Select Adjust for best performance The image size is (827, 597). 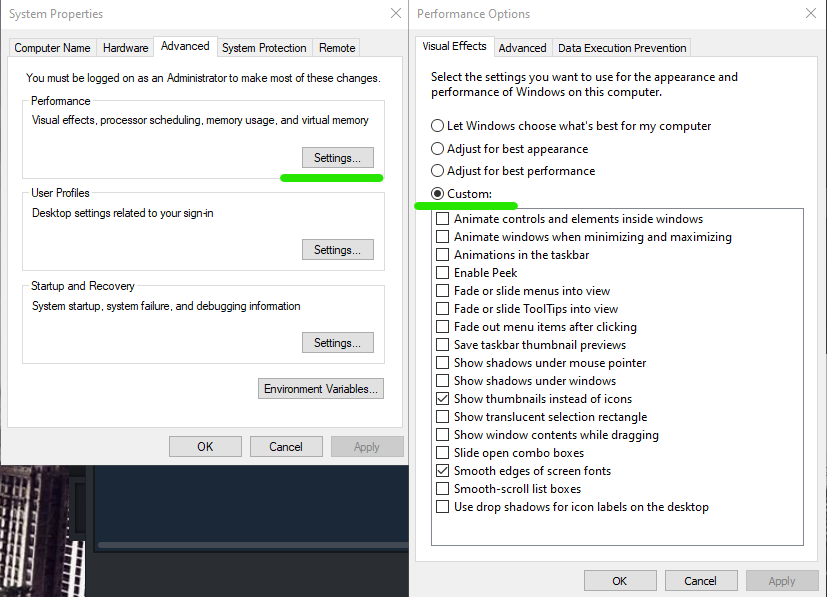(x=513, y=171)
